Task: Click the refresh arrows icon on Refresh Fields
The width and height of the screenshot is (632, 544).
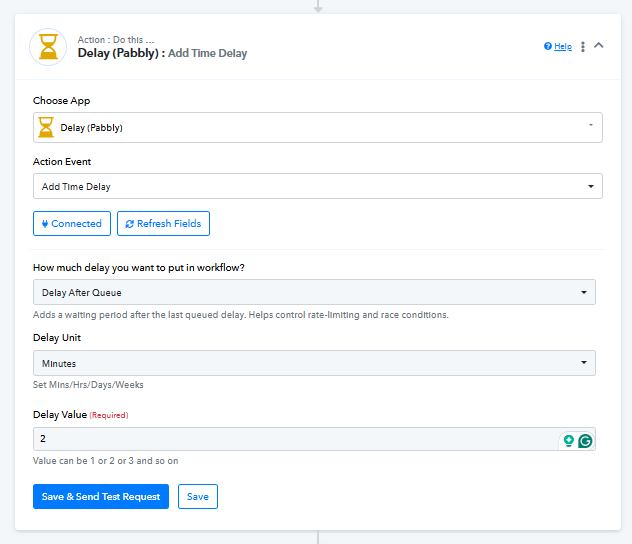Action: (129, 224)
